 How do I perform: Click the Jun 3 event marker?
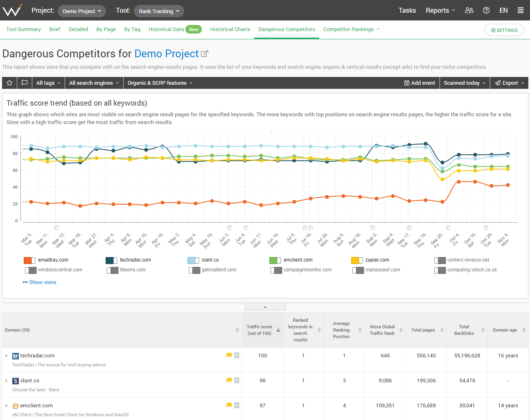coord(230,228)
